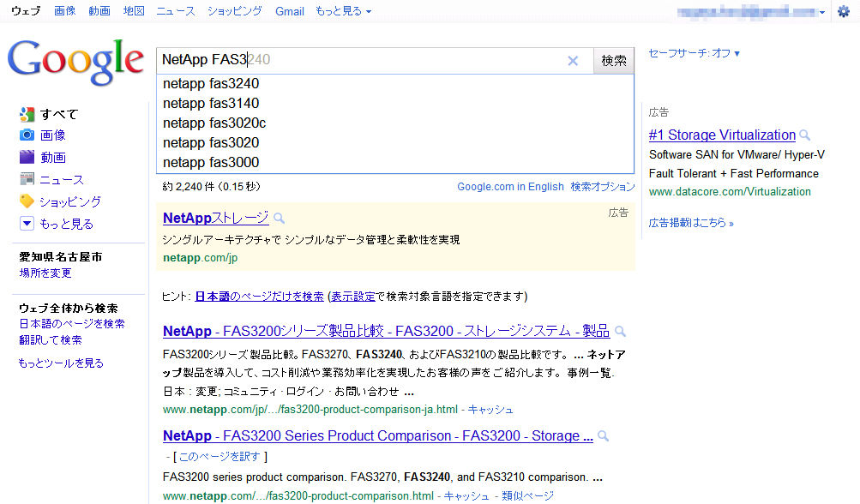Click the Google logo

75,62
